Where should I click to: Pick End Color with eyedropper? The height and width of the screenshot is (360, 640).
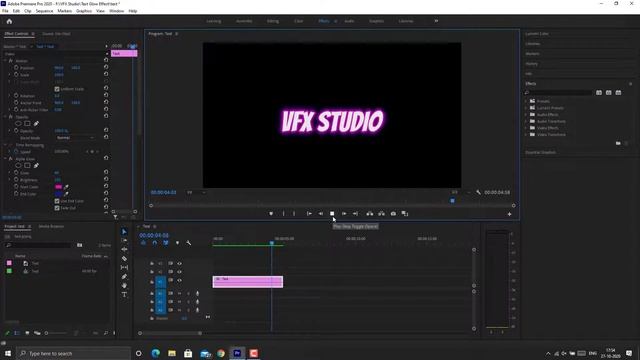coord(66,194)
